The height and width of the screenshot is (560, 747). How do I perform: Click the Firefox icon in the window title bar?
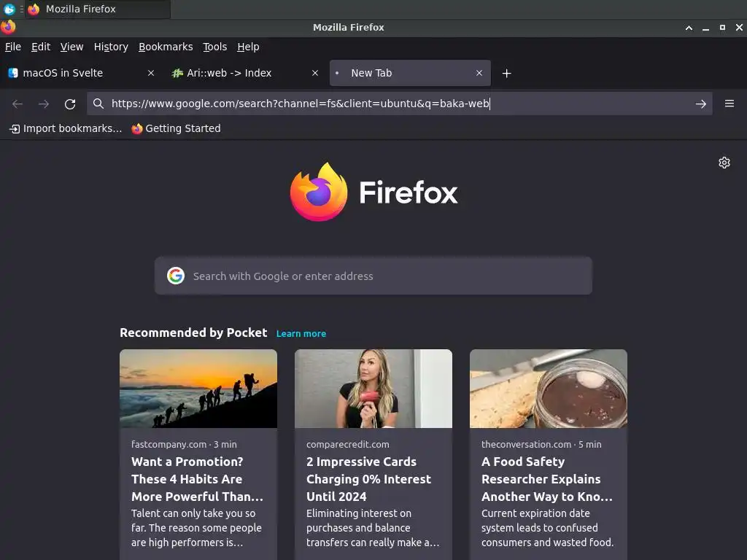tap(8, 27)
